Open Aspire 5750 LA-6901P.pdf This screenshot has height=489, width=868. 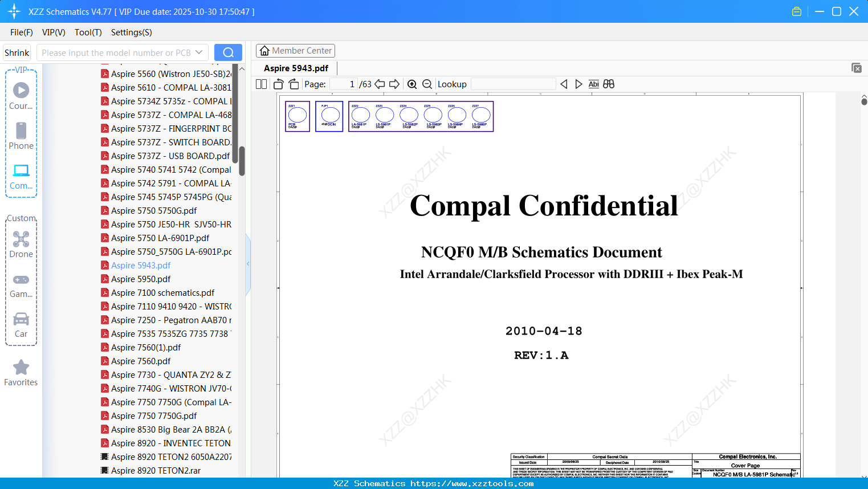coord(155,238)
